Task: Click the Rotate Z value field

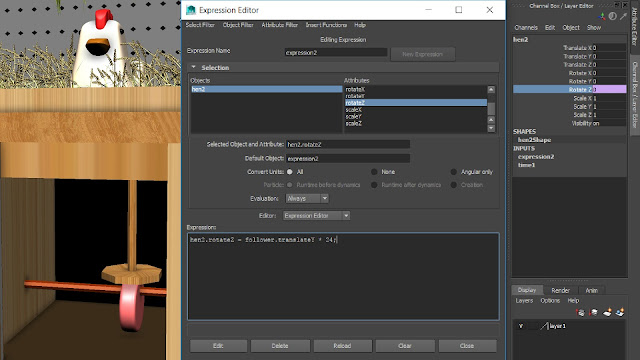Action: pyautogui.click(x=609, y=89)
